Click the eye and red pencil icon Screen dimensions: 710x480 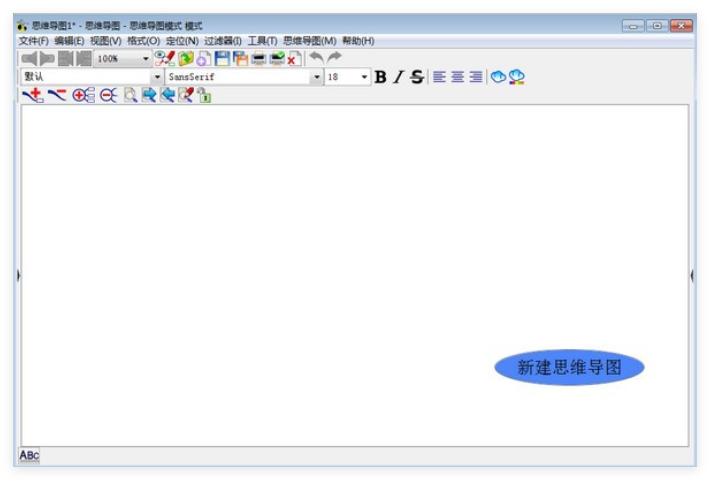(164, 58)
